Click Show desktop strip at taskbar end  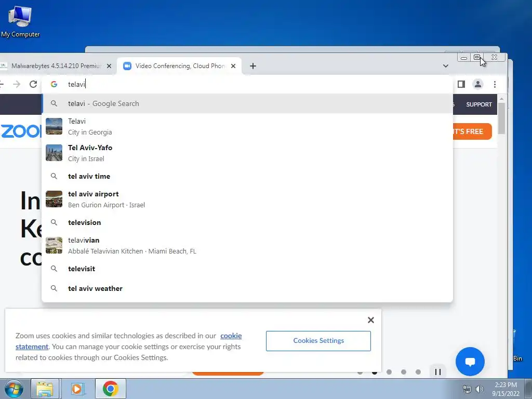[x=528, y=389]
